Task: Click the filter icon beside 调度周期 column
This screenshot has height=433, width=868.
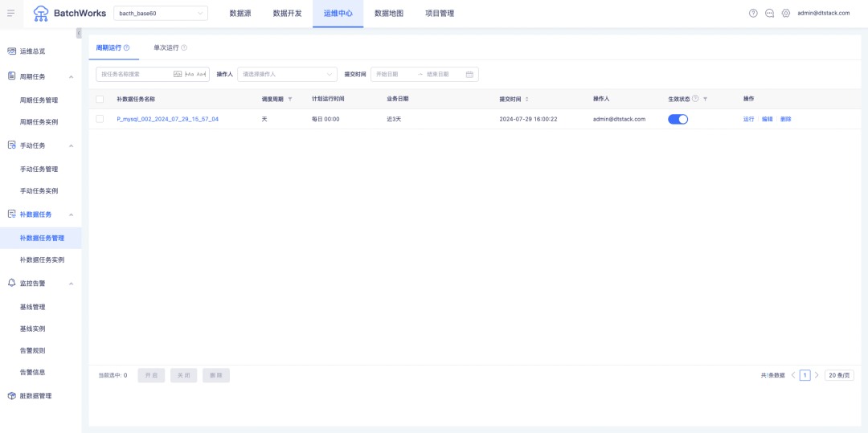Action: click(290, 99)
